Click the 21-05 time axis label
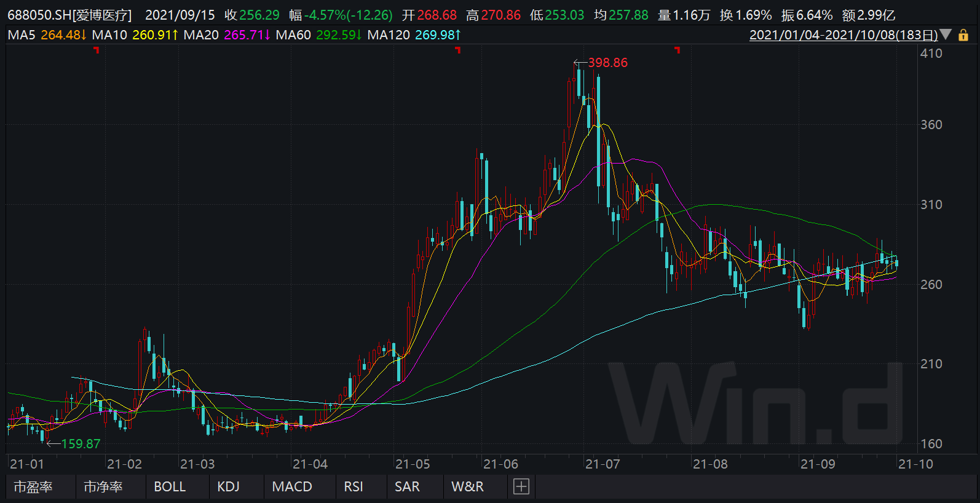 tap(413, 464)
